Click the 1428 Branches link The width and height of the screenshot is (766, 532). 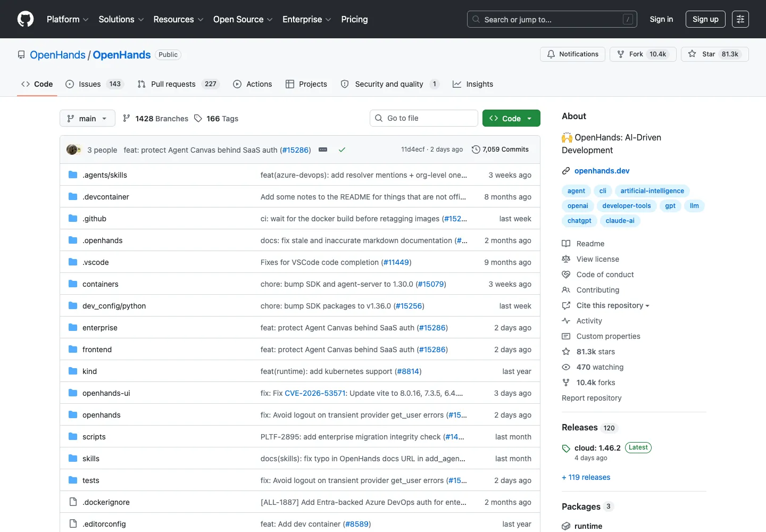[x=155, y=119]
